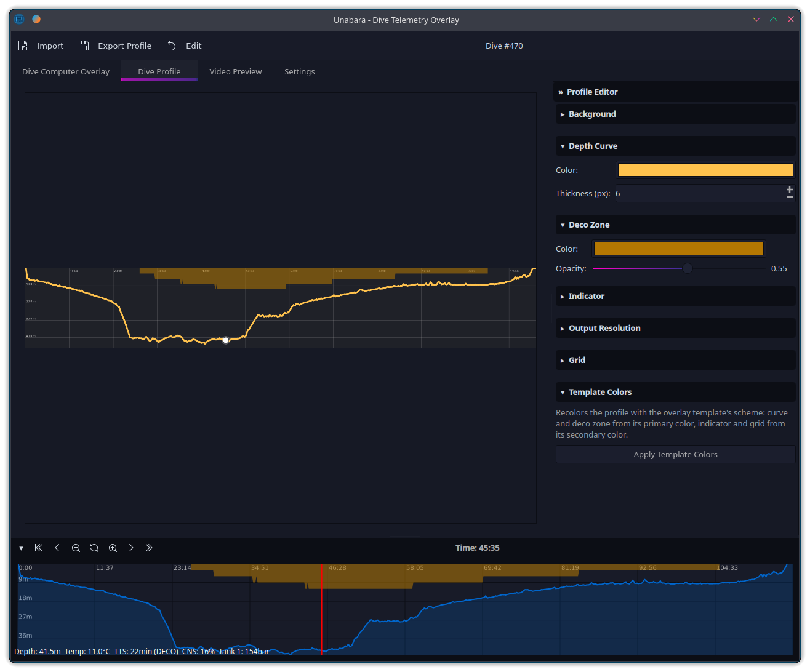
Task: Reset the timeline zoom
Action: tap(94, 548)
